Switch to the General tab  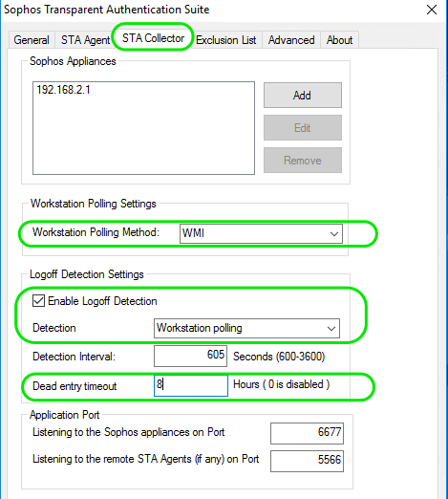(32, 40)
